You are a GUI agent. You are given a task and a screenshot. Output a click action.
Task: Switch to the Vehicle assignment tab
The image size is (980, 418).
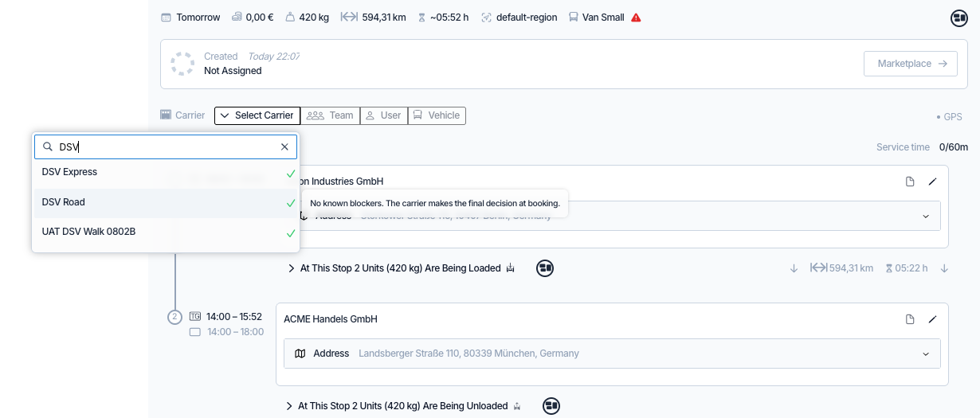437,115
